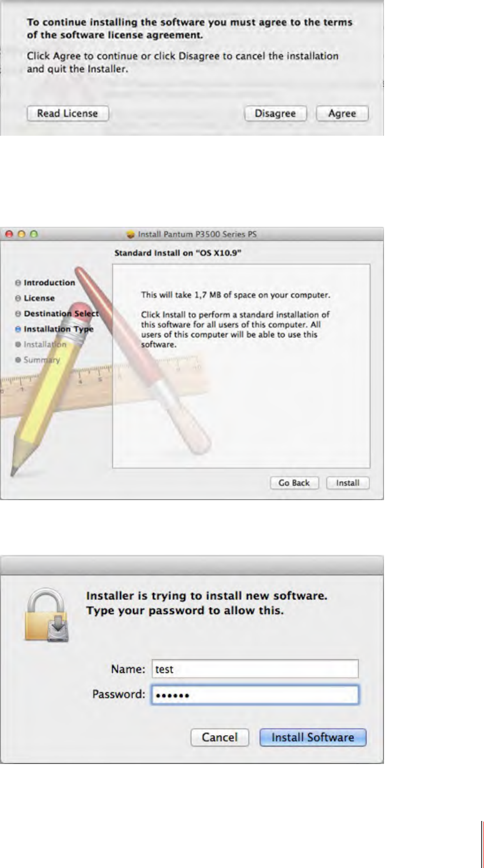Click the Disagree button

pos(275,113)
